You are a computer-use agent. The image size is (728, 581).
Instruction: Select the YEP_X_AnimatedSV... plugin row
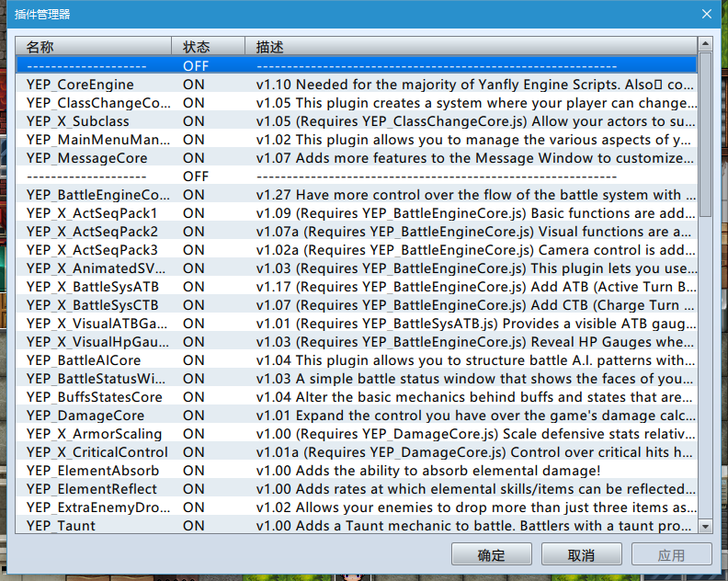pyautogui.click(x=357, y=268)
